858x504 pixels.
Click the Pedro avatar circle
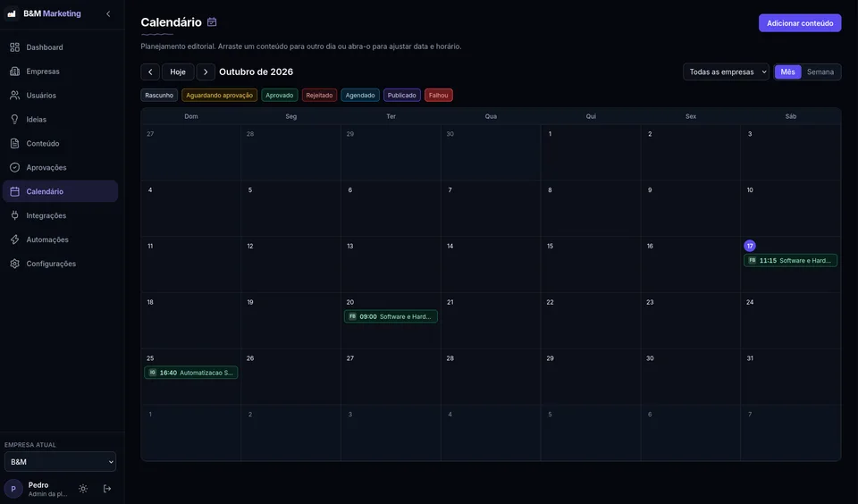point(13,489)
